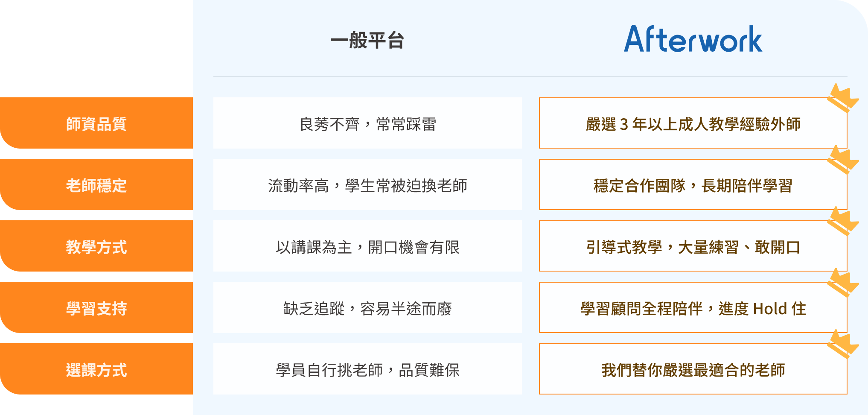868x415 pixels.
Task: Click the 流動率高，學生常被迫換老師 cell
Action: [367, 185]
